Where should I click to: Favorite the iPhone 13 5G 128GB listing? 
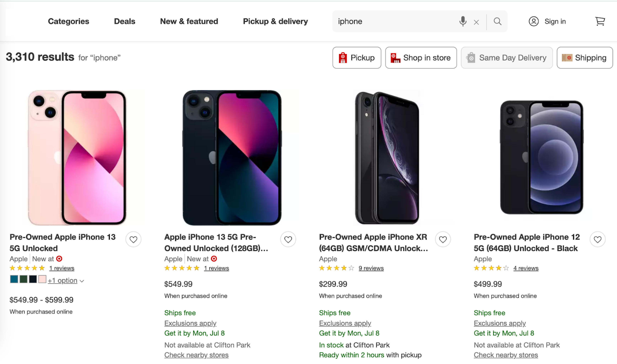(288, 239)
